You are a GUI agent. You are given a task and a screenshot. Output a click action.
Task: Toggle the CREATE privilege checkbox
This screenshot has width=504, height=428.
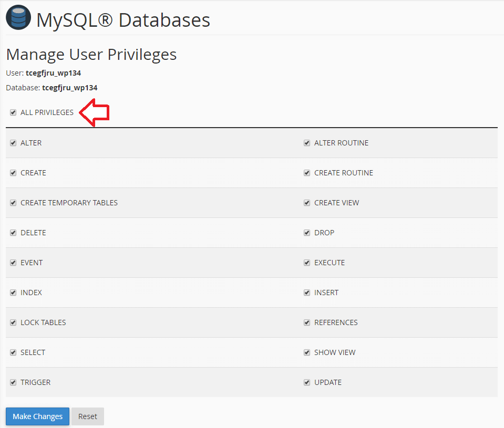coord(13,173)
